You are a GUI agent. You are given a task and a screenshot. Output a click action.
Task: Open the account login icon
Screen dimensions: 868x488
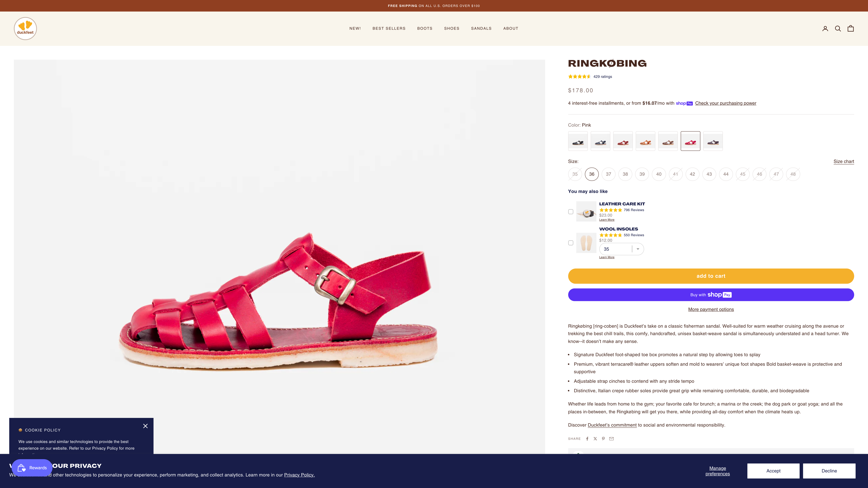click(x=825, y=29)
